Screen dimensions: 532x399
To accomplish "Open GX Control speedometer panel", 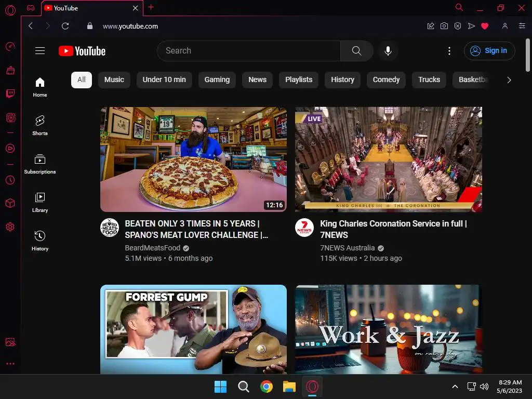I will (10, 46).
